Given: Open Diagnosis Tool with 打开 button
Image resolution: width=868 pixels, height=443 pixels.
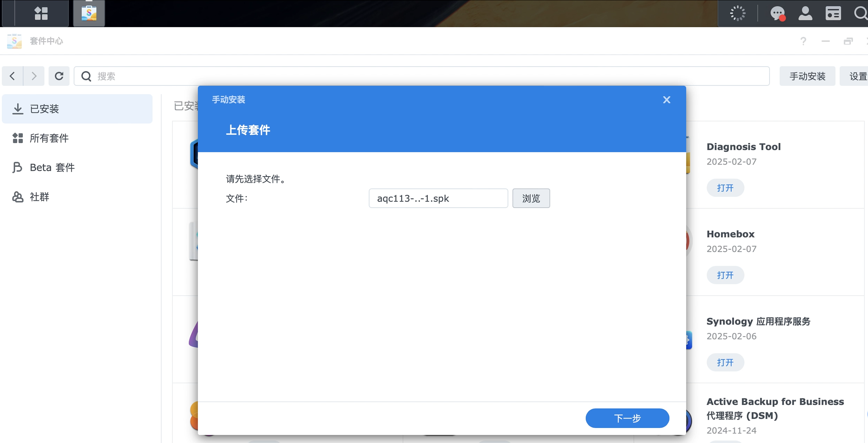Looking at the screenshot, I should (725, 188).
